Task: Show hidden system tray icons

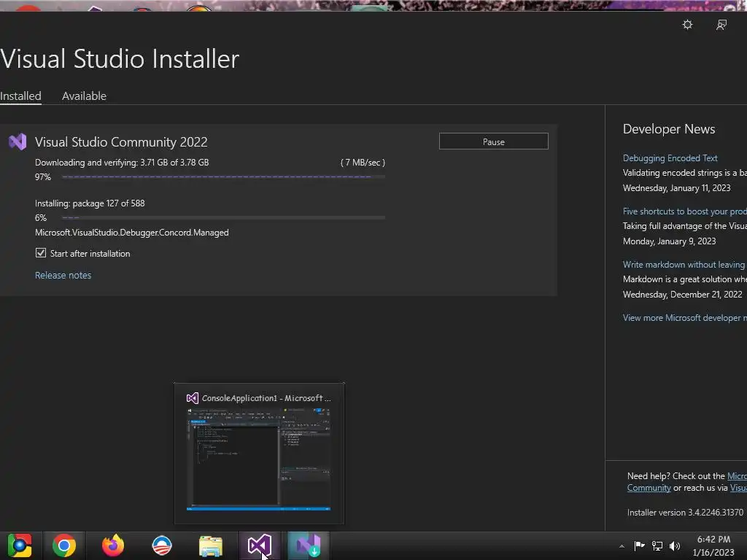Action: click(622, 546)
